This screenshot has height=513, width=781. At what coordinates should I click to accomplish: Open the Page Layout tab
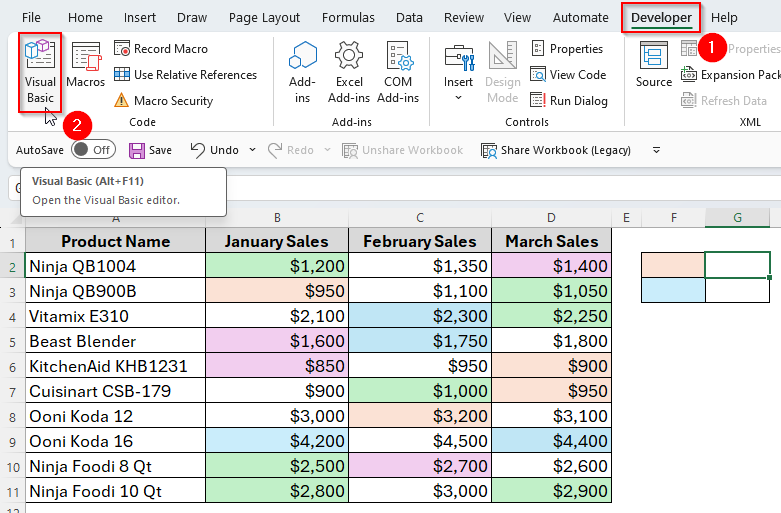[264, 18]
